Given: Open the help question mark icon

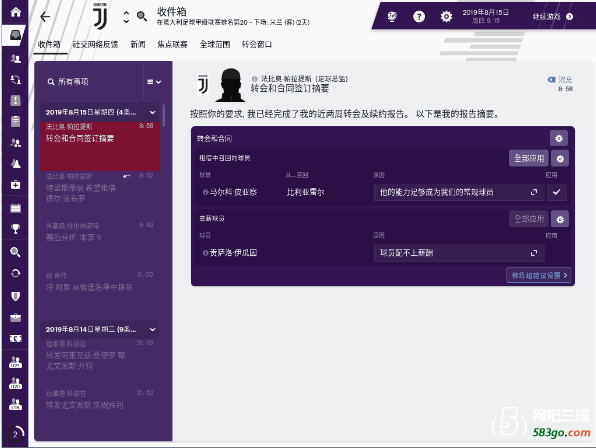Looking at the screenshot, I should pos(419,16).
